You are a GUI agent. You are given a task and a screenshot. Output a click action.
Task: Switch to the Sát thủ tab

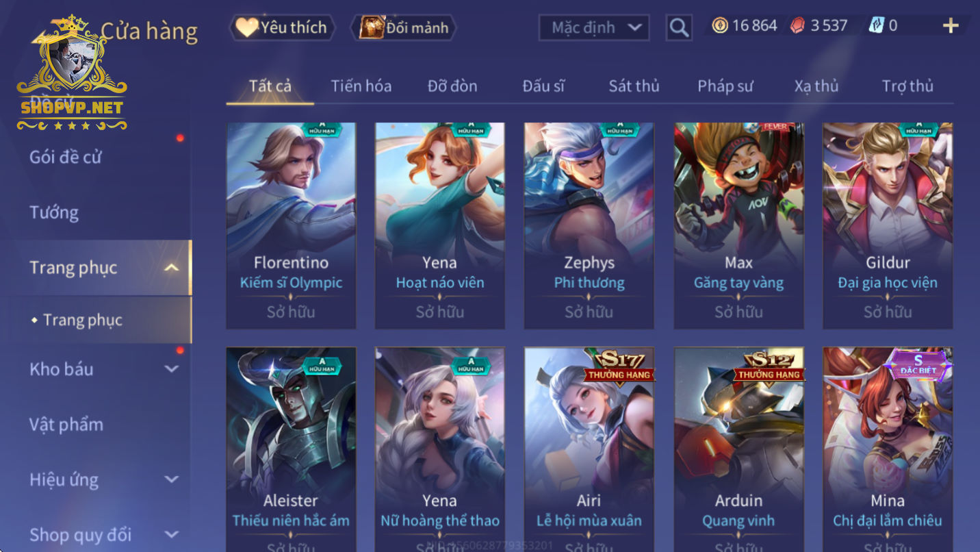(x=634, y=86)
